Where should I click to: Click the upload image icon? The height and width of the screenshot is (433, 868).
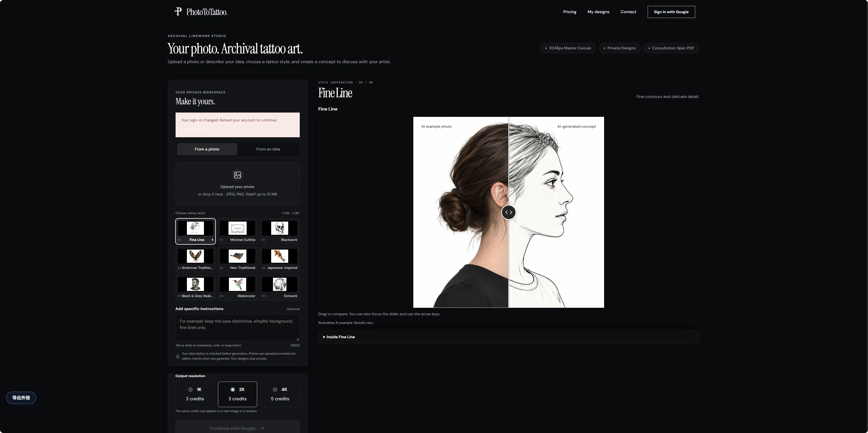[x=238, y=175]
